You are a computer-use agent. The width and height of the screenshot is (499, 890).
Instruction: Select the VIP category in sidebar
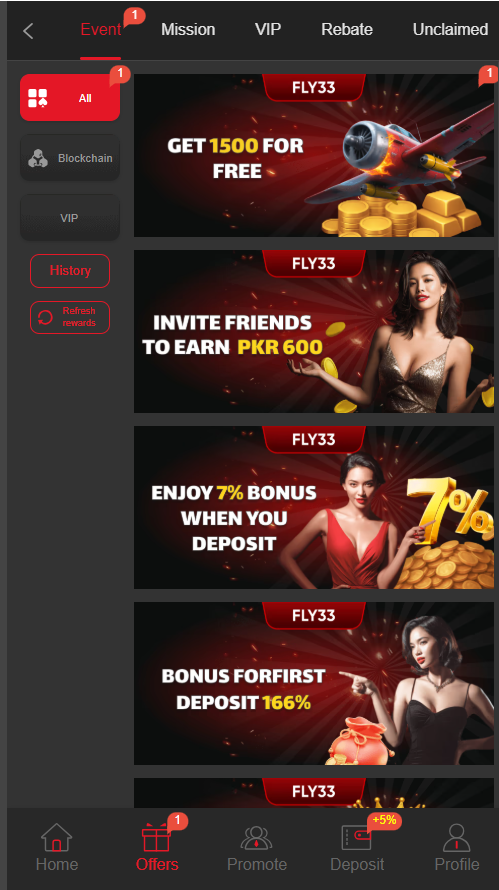(x=70, y=218)
